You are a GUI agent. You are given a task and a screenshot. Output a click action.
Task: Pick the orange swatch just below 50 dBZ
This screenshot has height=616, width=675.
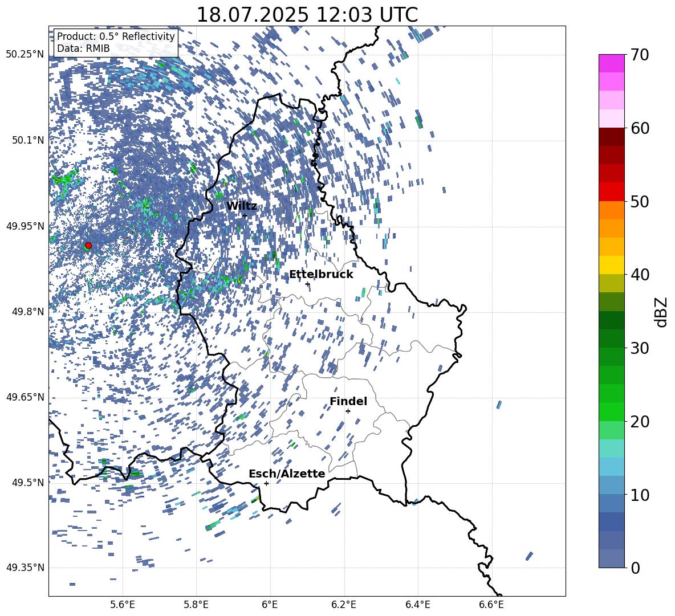612,210
